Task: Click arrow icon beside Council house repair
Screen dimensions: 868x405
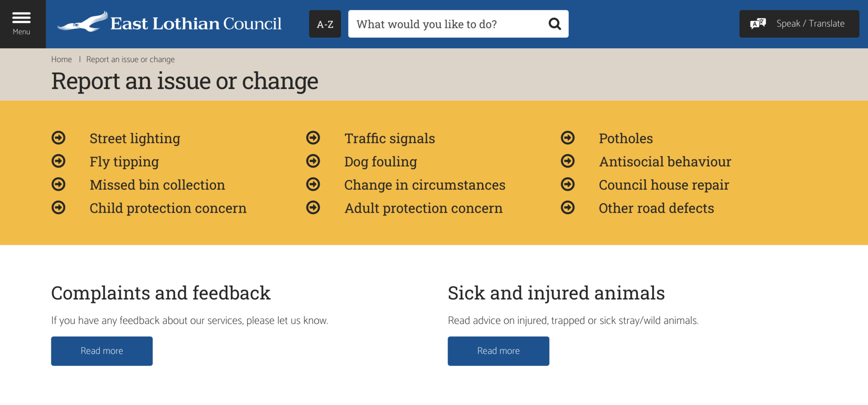Action: coord(568,184)
